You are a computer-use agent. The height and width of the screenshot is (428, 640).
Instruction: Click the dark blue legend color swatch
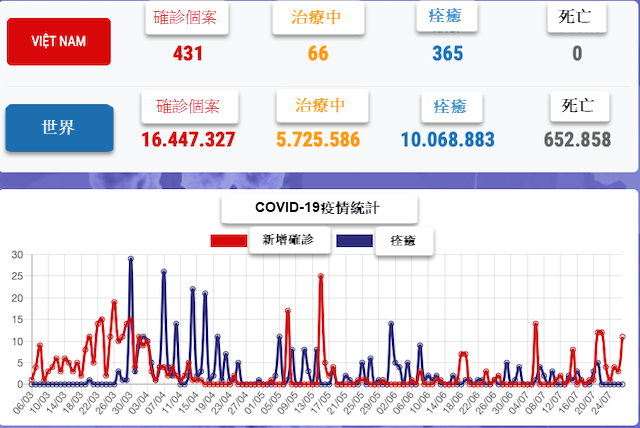[x=354, y=241]
